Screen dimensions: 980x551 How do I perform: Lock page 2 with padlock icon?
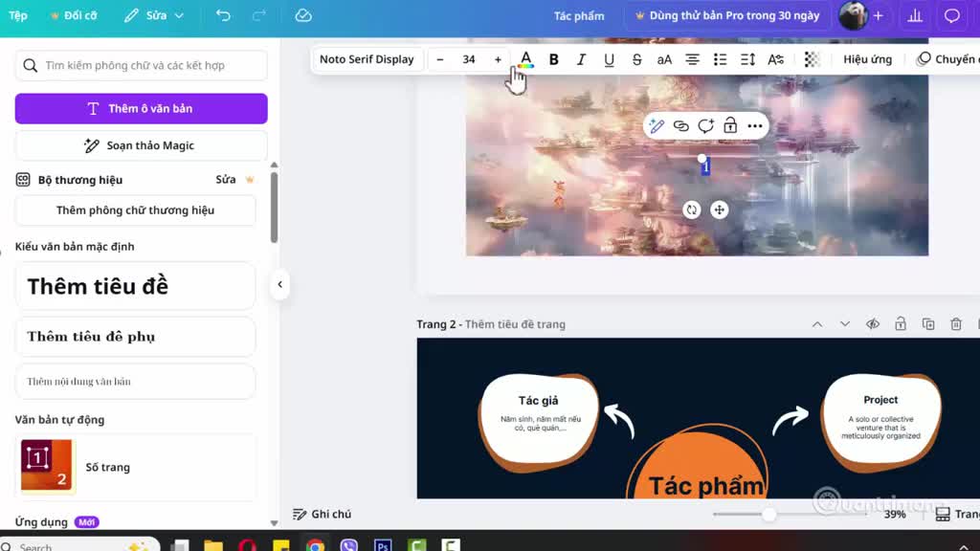tap(901, 324)
